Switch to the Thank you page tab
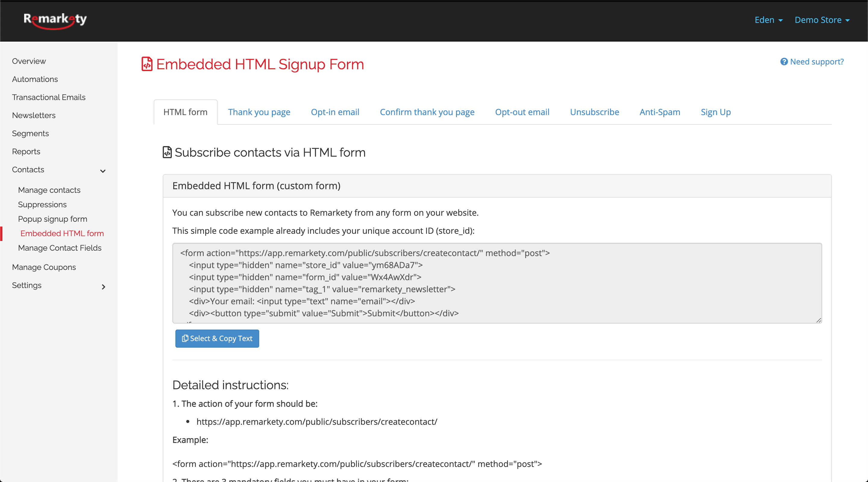The height and width of the screenshot is (482, 868). coord(259,112)
